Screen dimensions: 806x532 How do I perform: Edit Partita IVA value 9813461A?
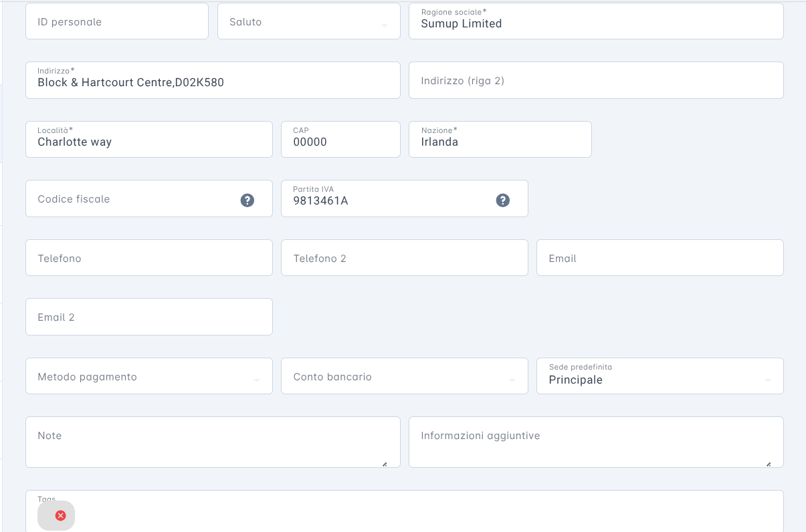[405, 198]
